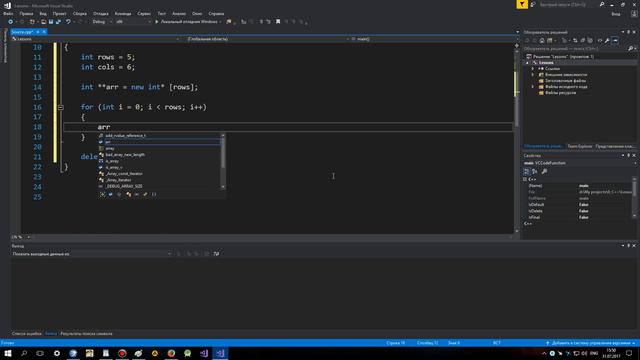Open the Вид menu
Screen dimensions: 640x360
click(x=43, y=13)
